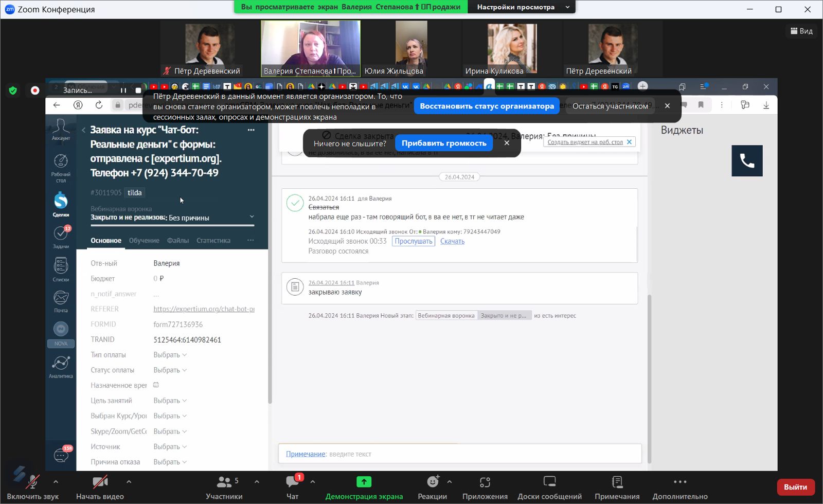This screenshot has width=823, height=504.
Task: Open Доски сообщений whiteboards
Action: (x=549, y=487)
